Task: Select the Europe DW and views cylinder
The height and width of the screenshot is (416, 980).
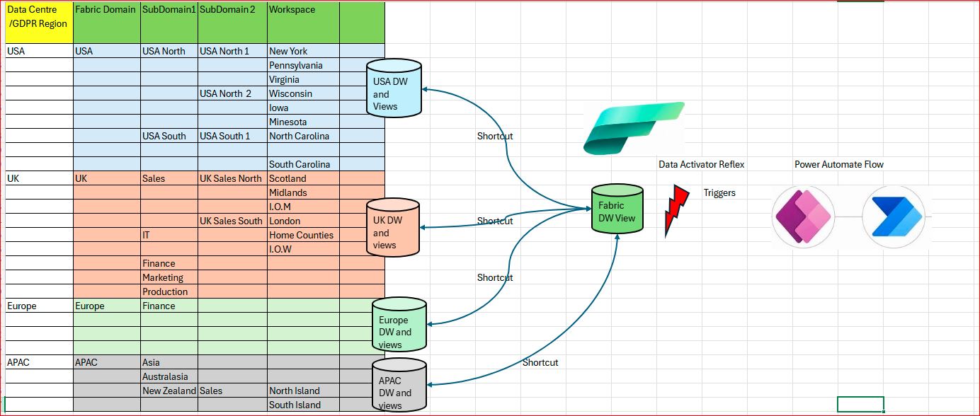Action: point(399,325)
